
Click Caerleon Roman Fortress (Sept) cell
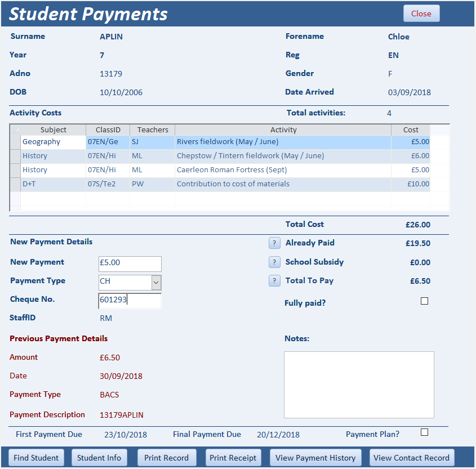[x=283, y=170]
